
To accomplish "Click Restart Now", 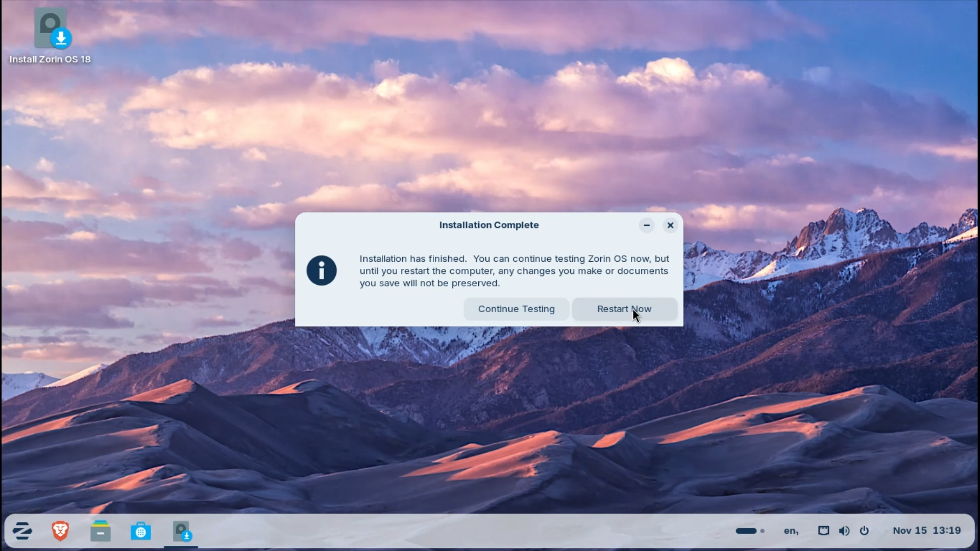I will click(624, 309).
